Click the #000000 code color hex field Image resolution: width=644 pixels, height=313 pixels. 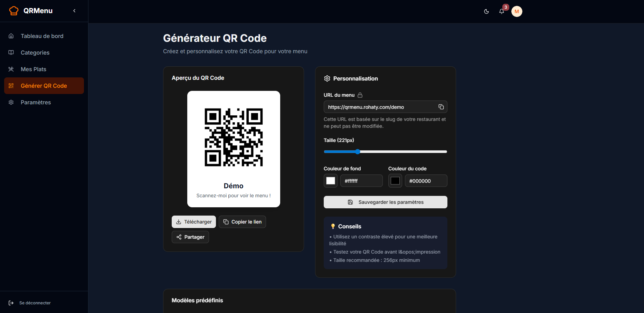[x=426, y=181]
